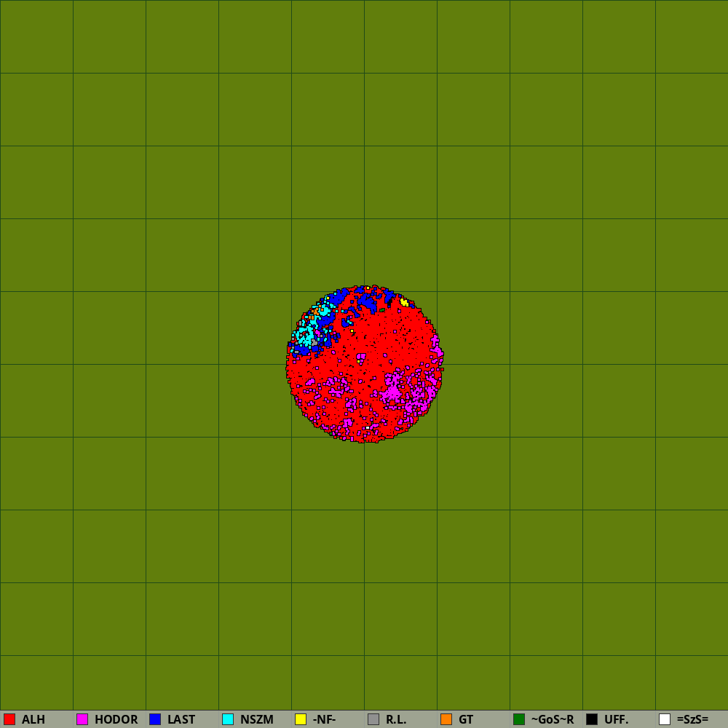Image resolution: width=728 pixels, height=728 pixels.
Task: Click the green ~GoS~R legend swatch
Action: [519, 719]
